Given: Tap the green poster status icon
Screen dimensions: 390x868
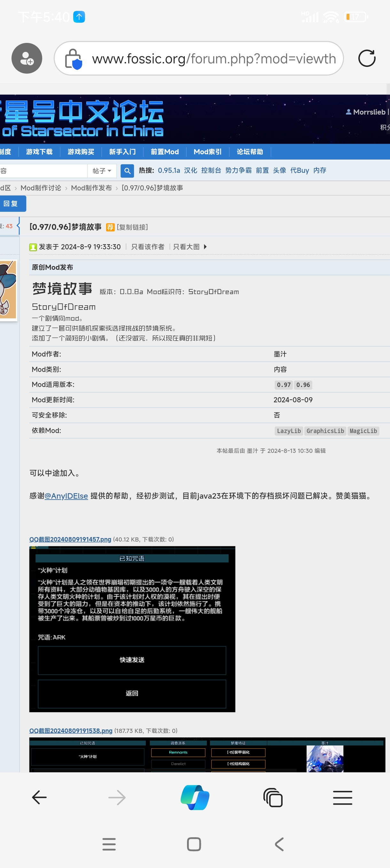Looking at the screenshot, I should click(33, 247).
